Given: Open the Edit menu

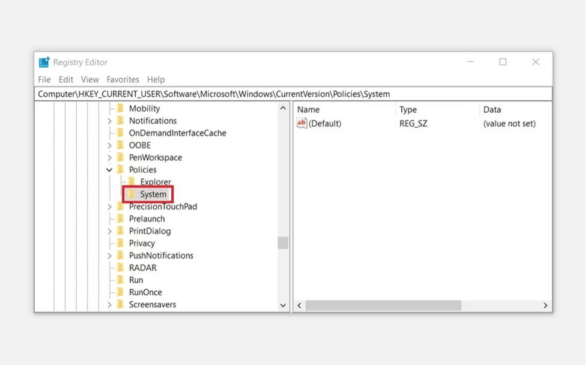Looking at the screenshot, I should [65, 80].
